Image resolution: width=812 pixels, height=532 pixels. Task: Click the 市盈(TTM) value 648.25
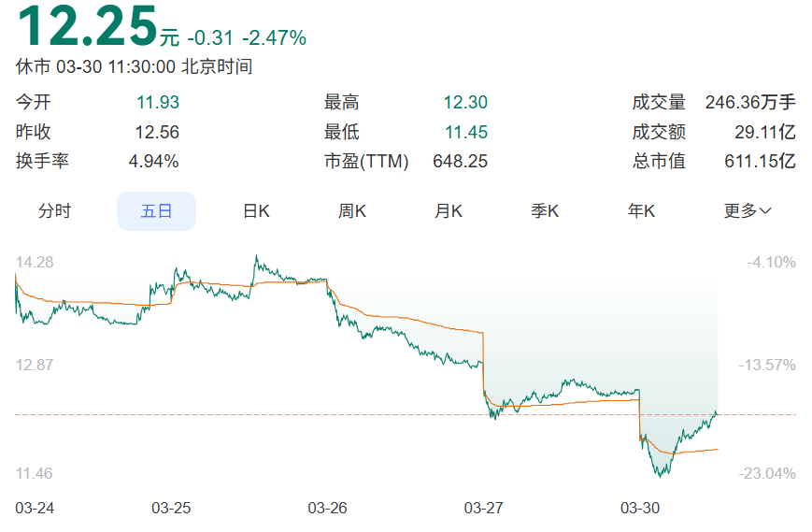(460, 161)
